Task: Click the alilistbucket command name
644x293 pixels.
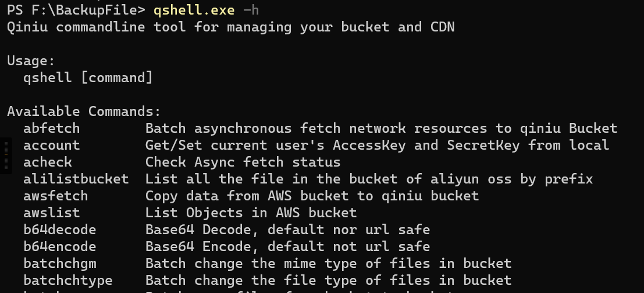Action: (76, 179)
